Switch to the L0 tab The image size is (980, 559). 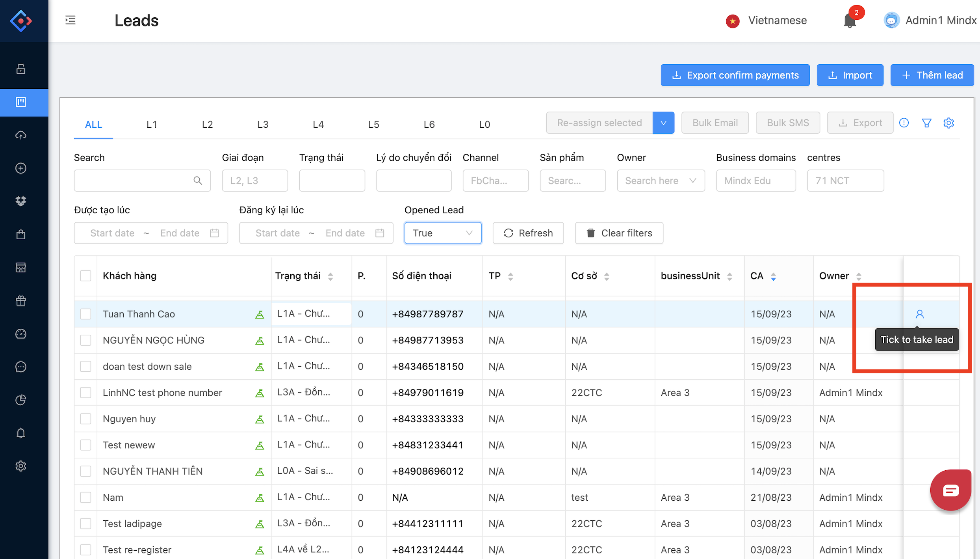[x=484, y=125]
